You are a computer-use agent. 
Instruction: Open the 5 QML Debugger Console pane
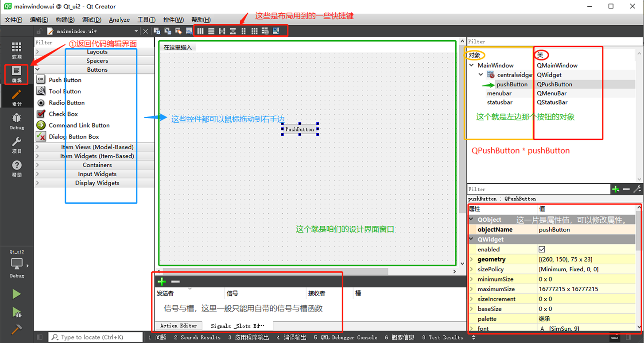(x=345, y=337)
